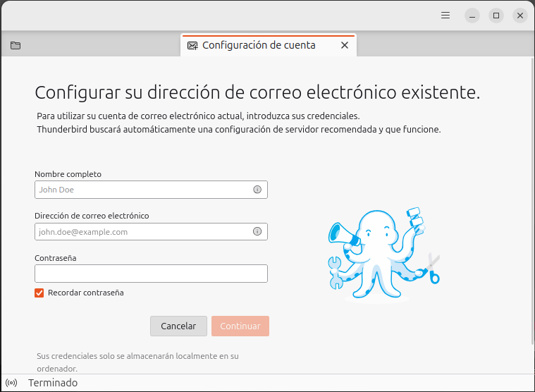
Task: Maximize the Thunderbird window
Action: [x=496, y=16]
